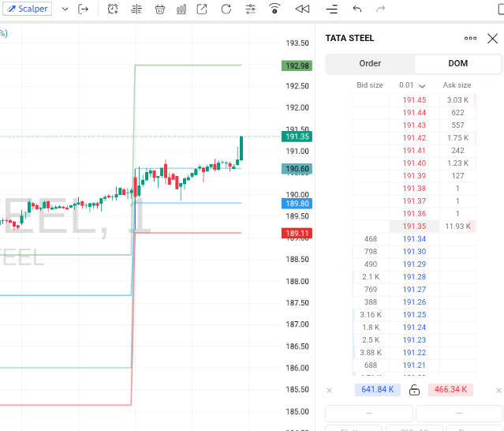The width and height of the screenshot is (504, 431).
Task: Click the 468 bid size cell
Action: [x=371, y=239]
